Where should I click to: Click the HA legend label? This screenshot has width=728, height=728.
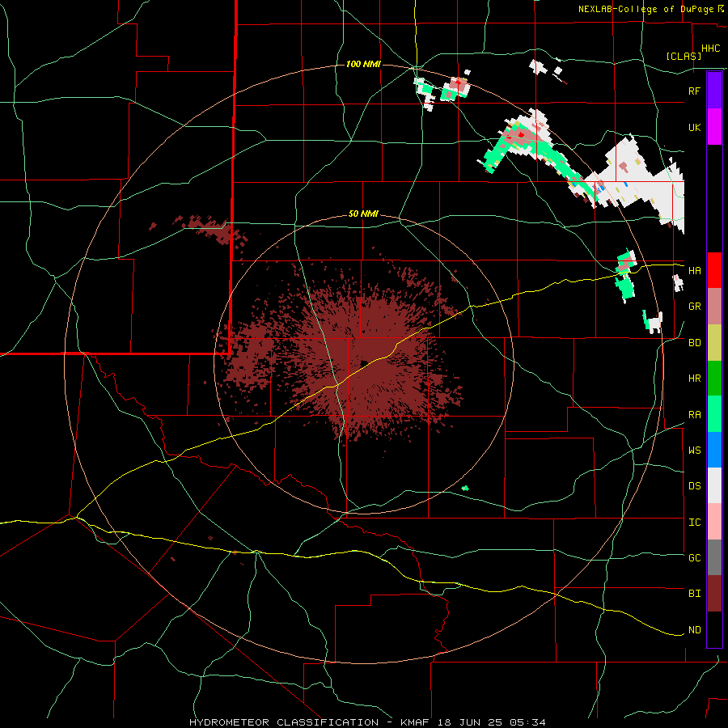pyautogui.click(x=694, y=270)
